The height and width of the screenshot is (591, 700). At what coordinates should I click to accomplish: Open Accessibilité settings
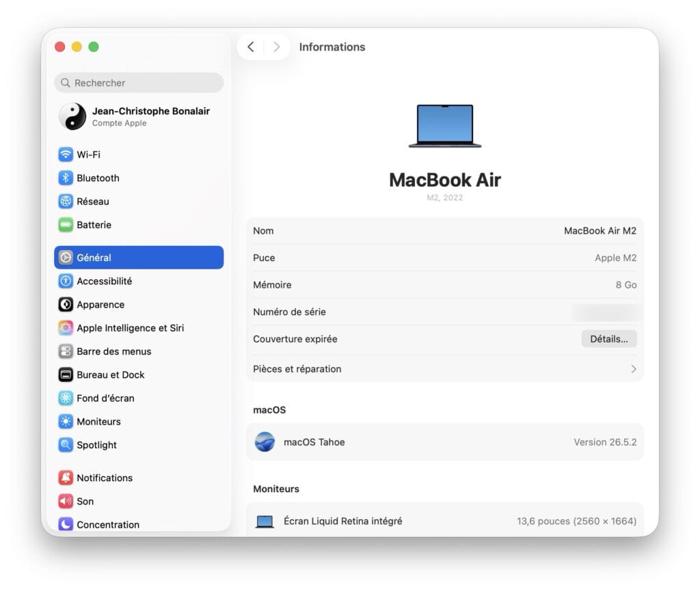pyautogui.click(x=139, y=281)
